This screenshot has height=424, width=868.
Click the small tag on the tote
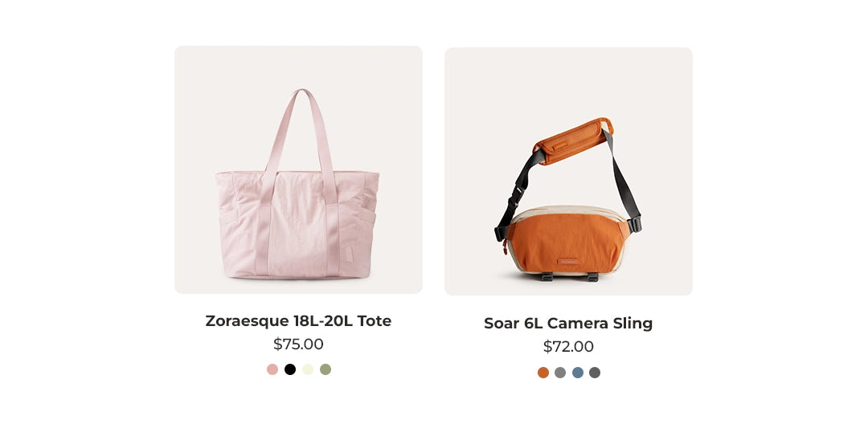(350, 254)
